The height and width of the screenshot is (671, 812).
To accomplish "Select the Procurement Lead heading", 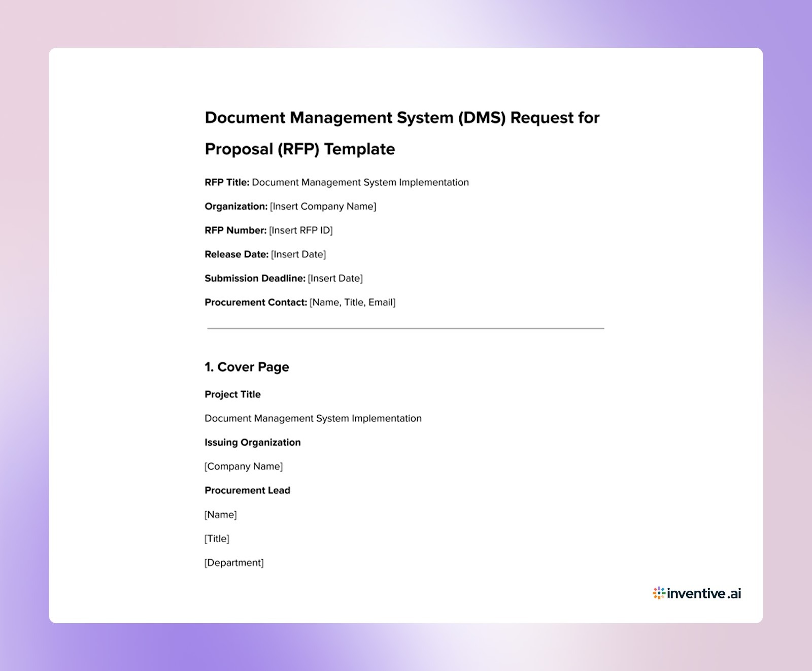I will (247, 490).
